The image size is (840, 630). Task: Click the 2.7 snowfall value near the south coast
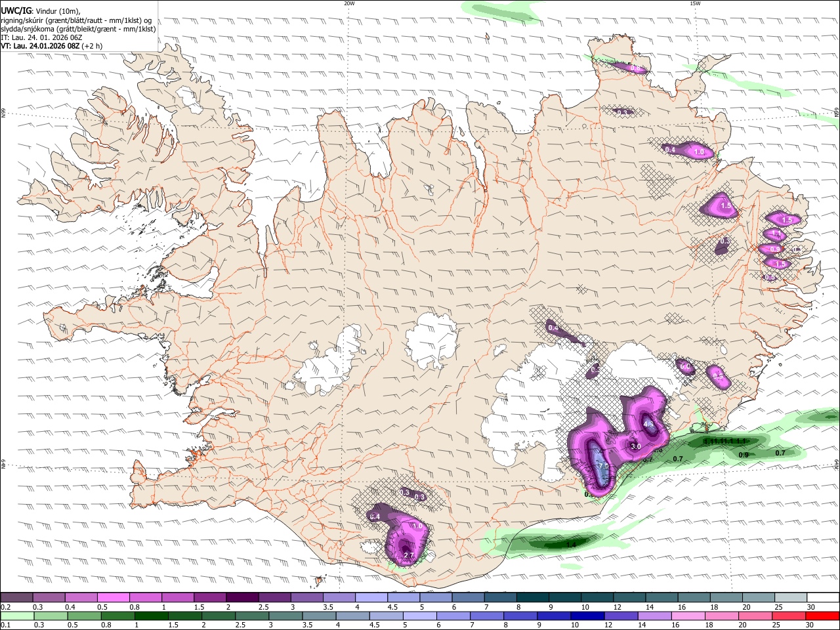pyautogui.click(x=408, y=555)
